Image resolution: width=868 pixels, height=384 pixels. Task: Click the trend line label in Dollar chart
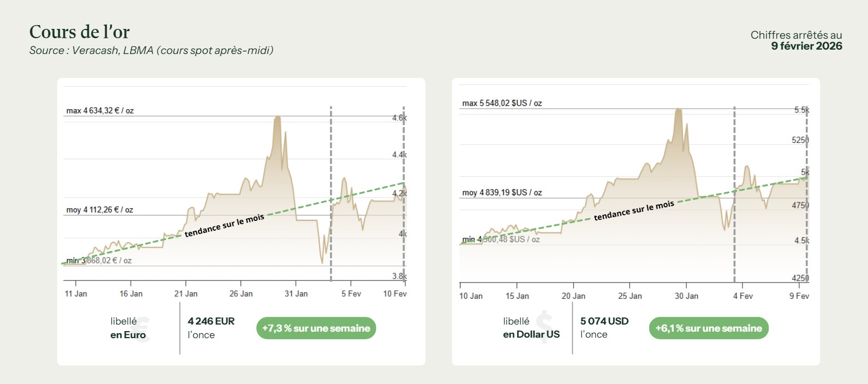[634, 211]
